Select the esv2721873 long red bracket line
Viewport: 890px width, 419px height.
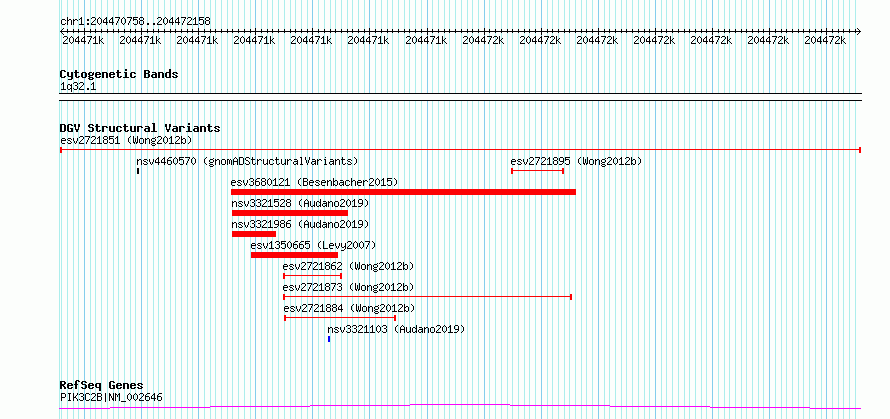(x=427, y=297)
